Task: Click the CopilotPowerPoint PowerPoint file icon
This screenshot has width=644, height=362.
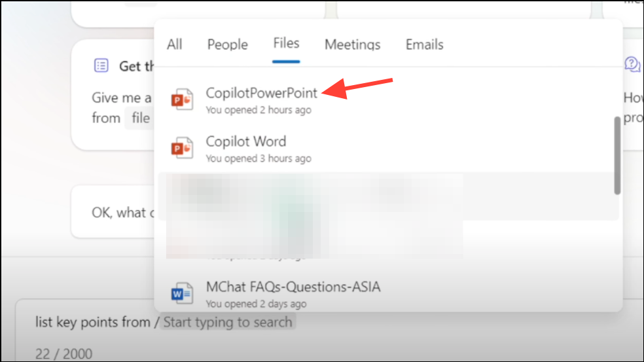Action: coord(182,100)
